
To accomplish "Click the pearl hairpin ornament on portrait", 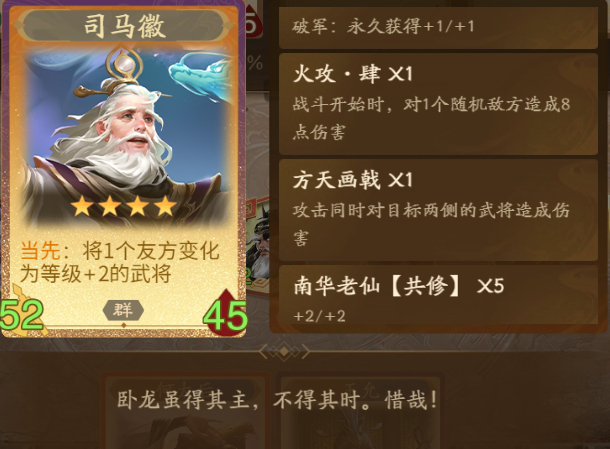I will click(x=124, y=63).
